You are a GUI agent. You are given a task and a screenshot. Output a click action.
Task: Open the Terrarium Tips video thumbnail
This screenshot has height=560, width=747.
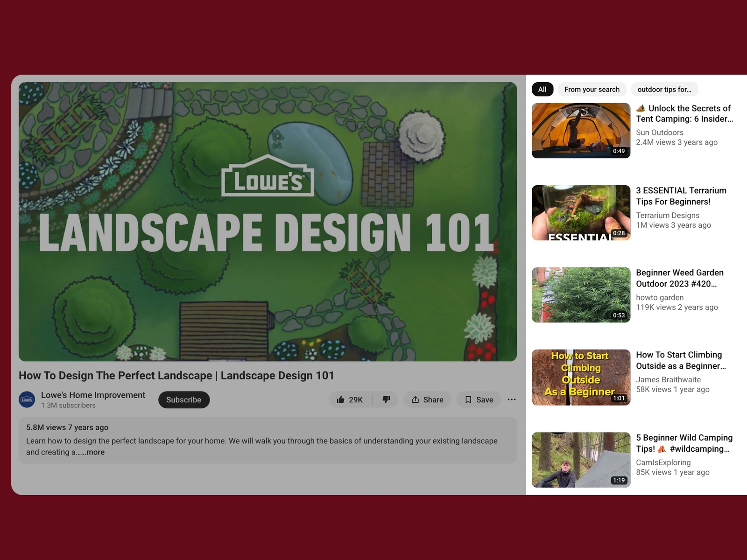coord(581,213)
